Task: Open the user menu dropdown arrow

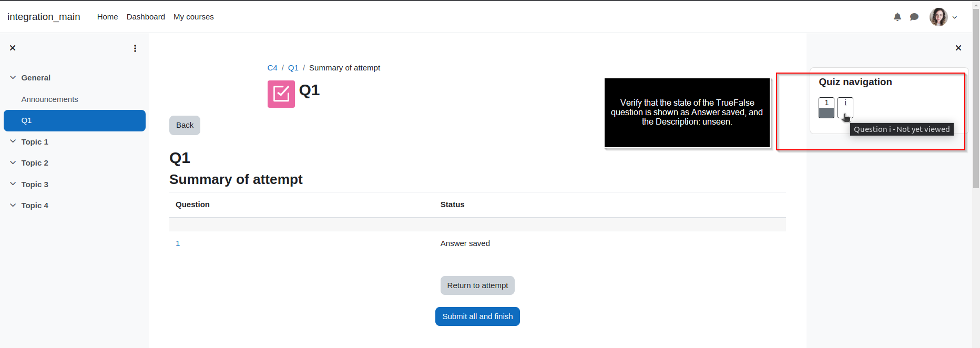Action: pos(955,17)
